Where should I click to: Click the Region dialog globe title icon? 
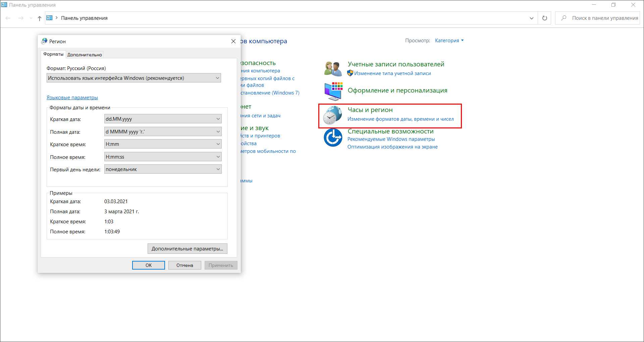[x=44, y=41]
